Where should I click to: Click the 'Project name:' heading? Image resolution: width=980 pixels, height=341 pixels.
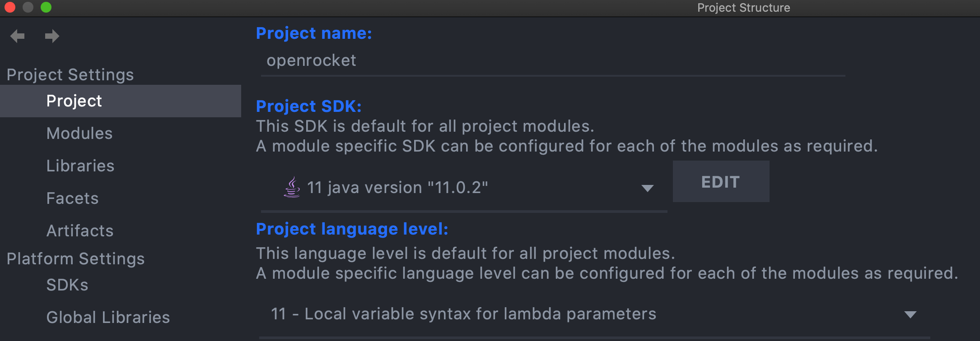coord(314,33)
